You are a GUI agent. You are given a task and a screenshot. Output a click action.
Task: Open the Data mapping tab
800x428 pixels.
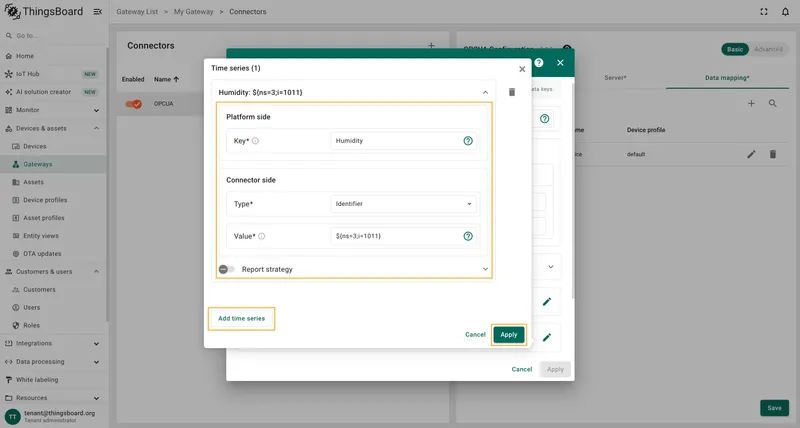point(727,78)
